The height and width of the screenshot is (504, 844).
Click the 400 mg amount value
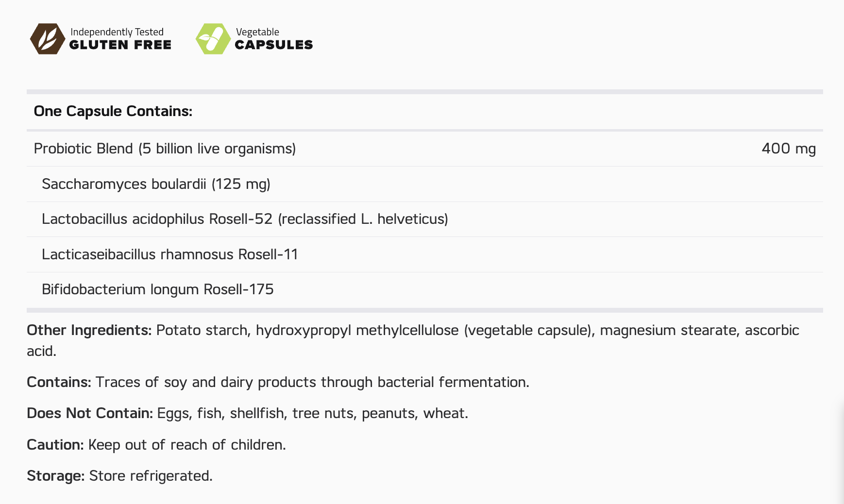(788, 149)
